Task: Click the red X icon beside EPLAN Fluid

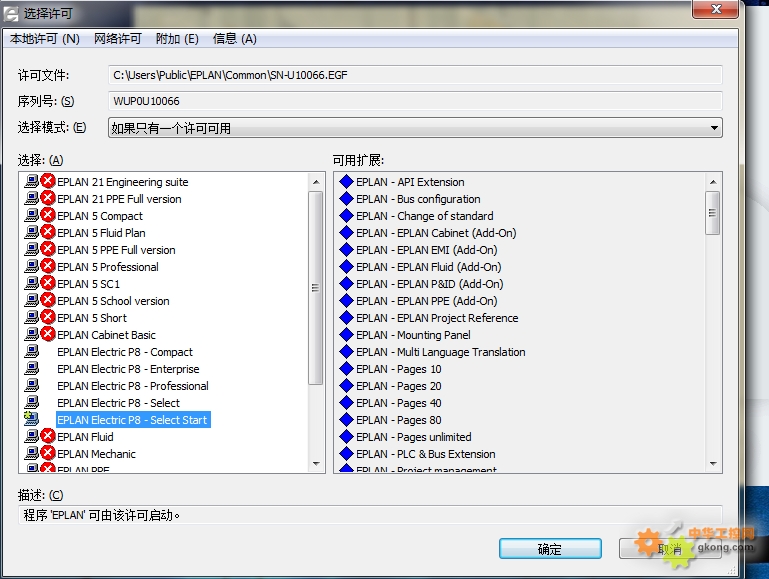Action: pyautogui.click(x=48, y=436)
